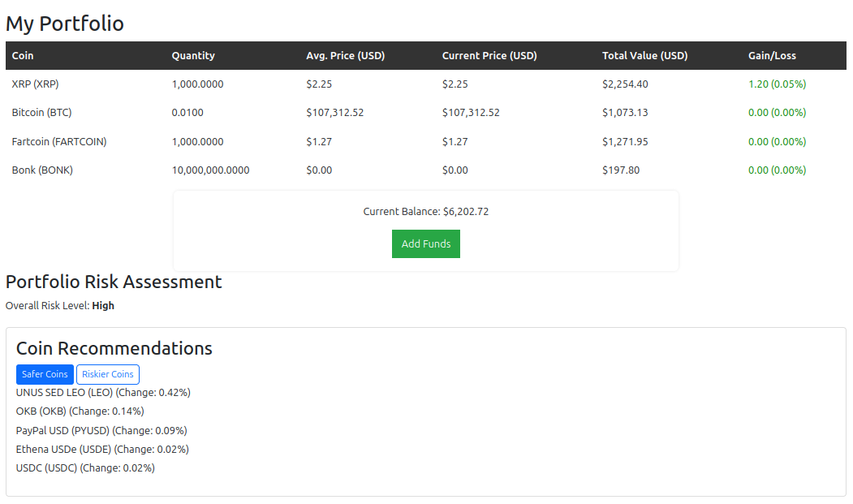
Task: Switch to the Riskier Coins tab
Action: click(107, 374)
